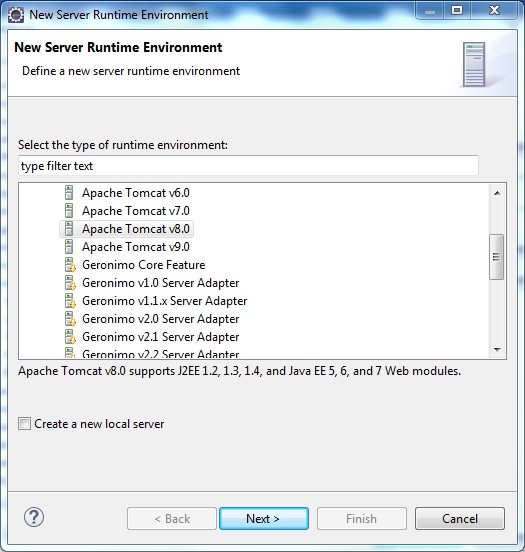525x552 pixels.
Task: Click the list scrollbar down arrow
Action: click(497, 349)
